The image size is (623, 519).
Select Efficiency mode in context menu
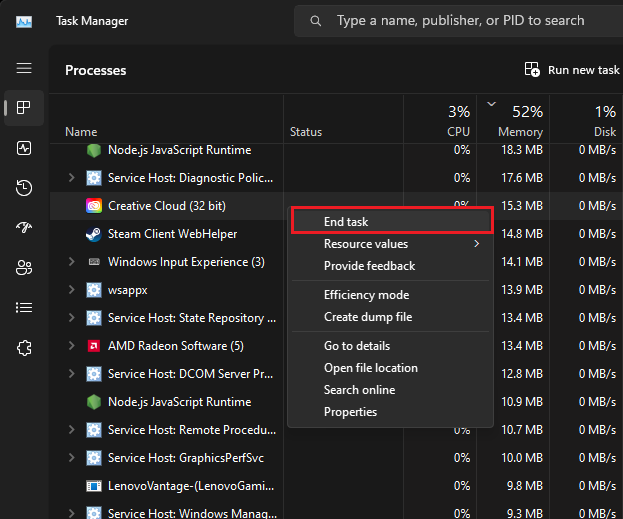coord(366,295)
